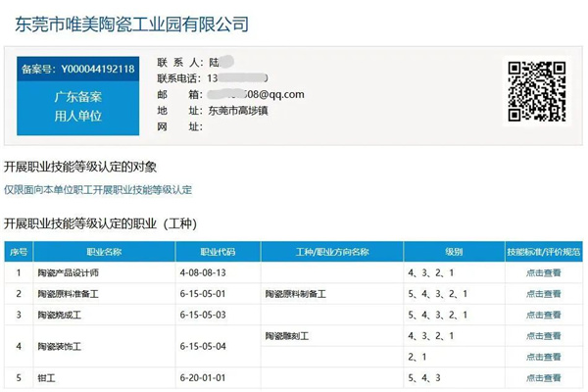The height and width of the screenshot is (392, 588).
Task: Click occupation code 4-08-08-13
Action: click(203, 272)
